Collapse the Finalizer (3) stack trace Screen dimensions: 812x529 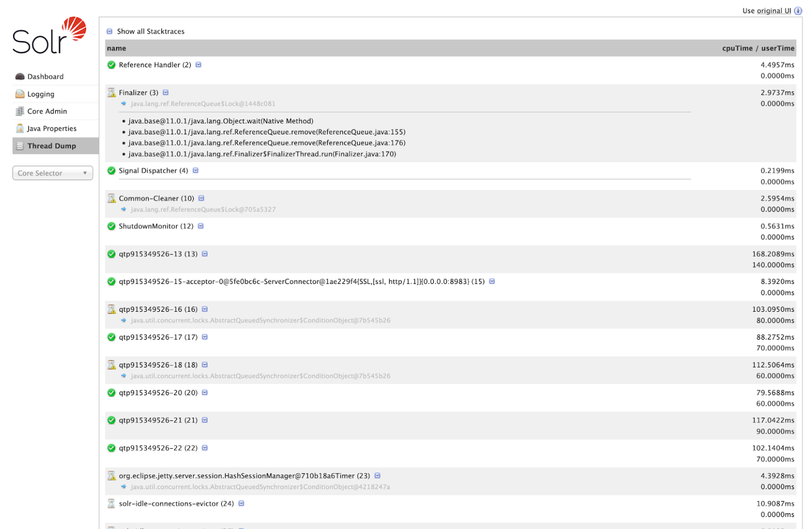[x=165, y=93]
